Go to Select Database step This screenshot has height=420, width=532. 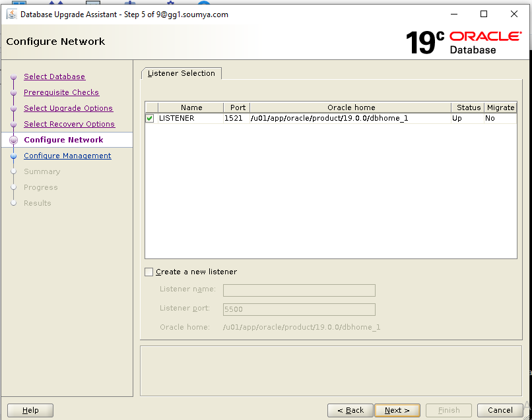[54, 76]
